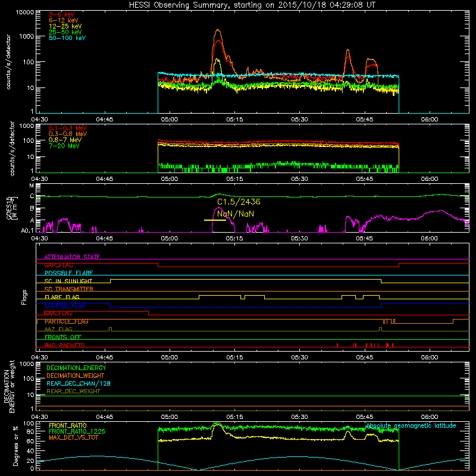Click the NaN/NaN annotation text
The height and width of the screenshot is (476, 476).
click(x=236, y=214)
